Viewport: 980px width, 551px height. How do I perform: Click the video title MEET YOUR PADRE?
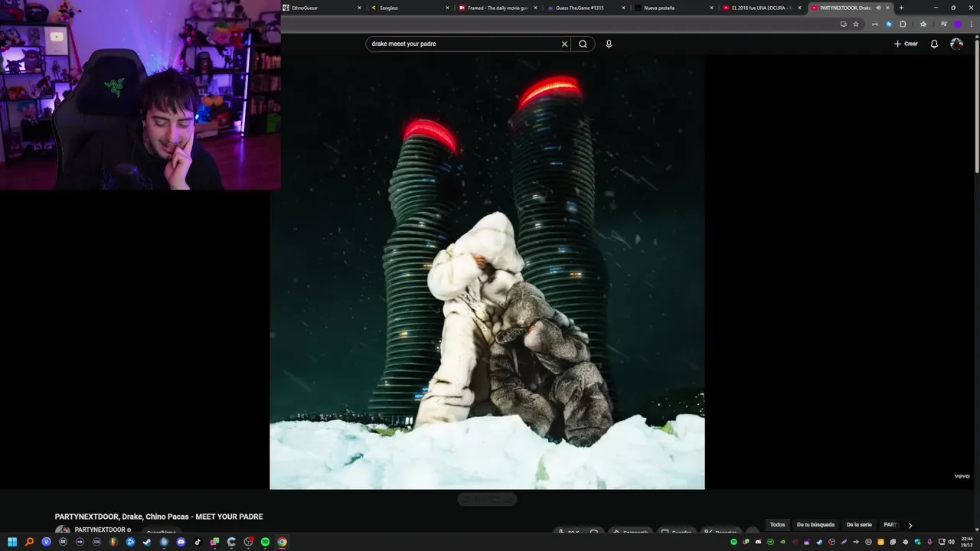[158, 517]
